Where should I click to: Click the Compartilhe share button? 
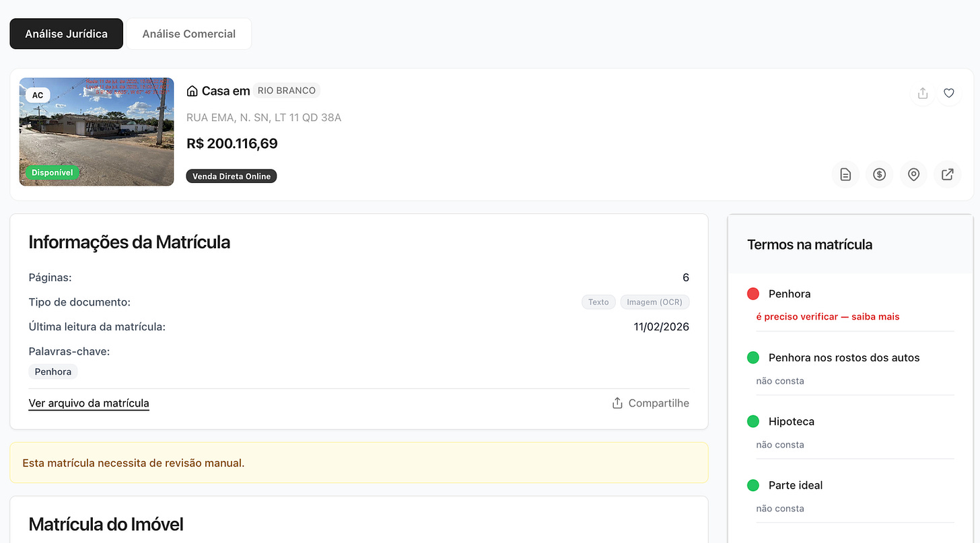tap(650, 403)
